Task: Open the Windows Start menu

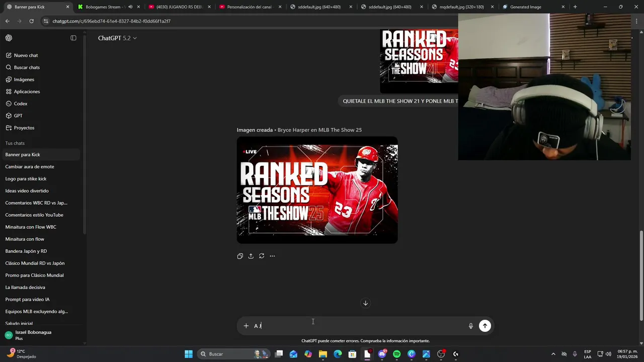Action: [x=189, y=354]
